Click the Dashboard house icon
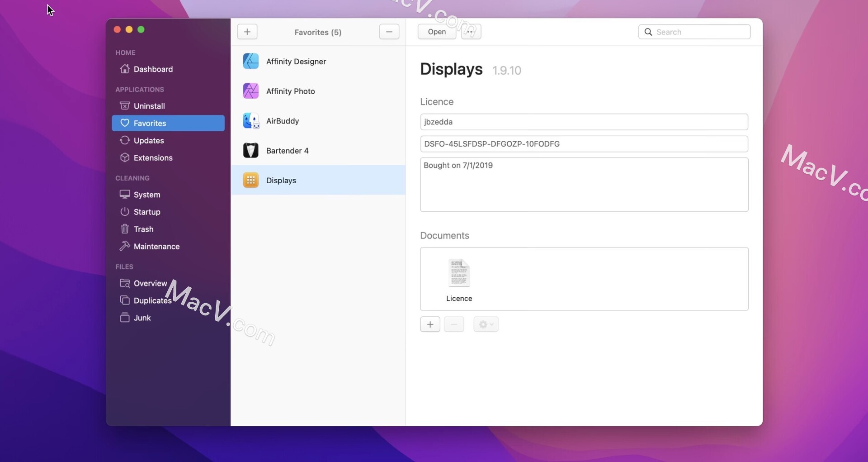868x462 pixels. pos(125,69)
